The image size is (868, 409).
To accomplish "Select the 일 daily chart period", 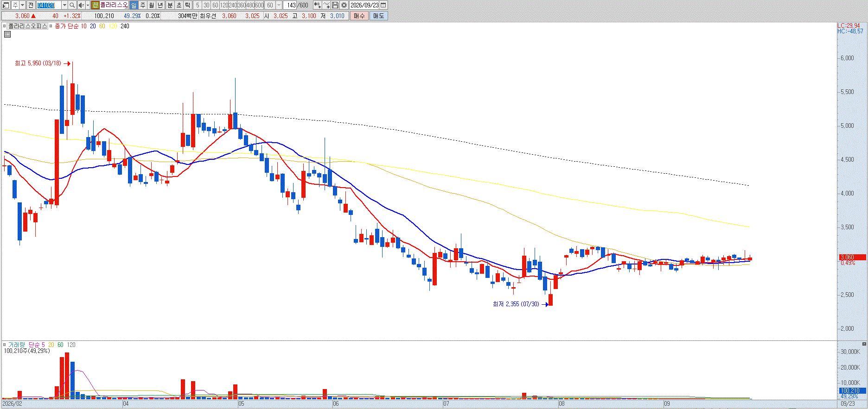I will point(134,5).
